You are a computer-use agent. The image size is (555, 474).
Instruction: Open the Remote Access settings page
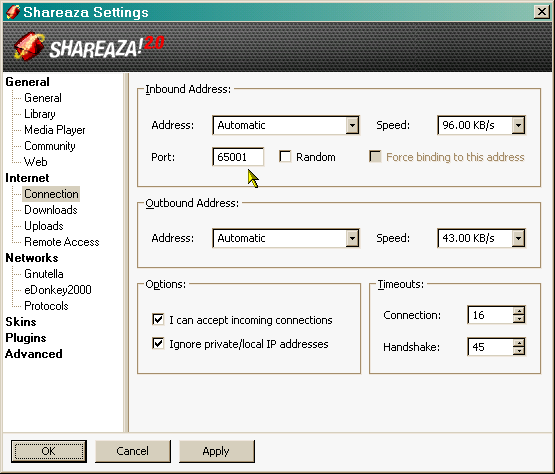point(62,242)
